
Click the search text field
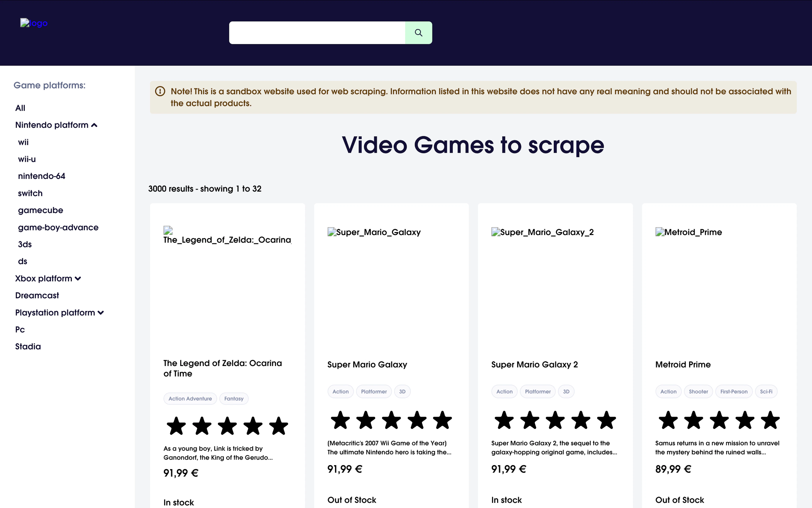click(x=317, y=33)
